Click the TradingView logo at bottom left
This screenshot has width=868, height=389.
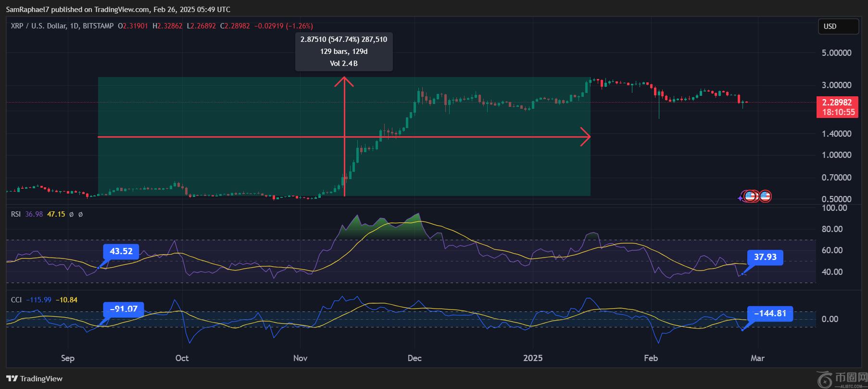(x=34, y=378)
